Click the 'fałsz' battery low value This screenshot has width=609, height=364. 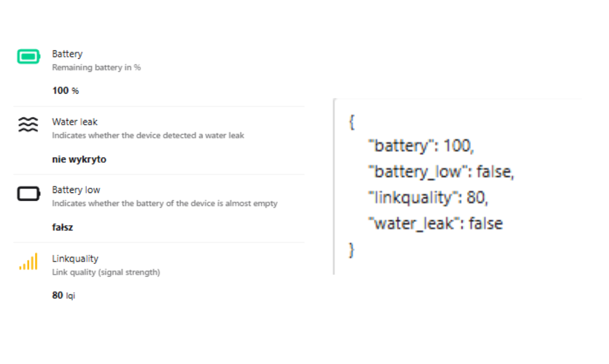point(62,228)
